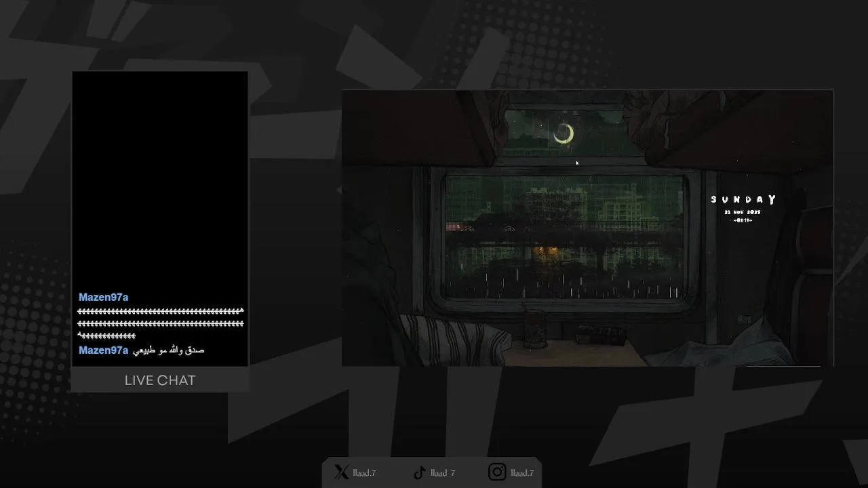Click the '21 NOV 2025' date text
This screenshot has width=868, height=488.
click(x=743, y=212)
